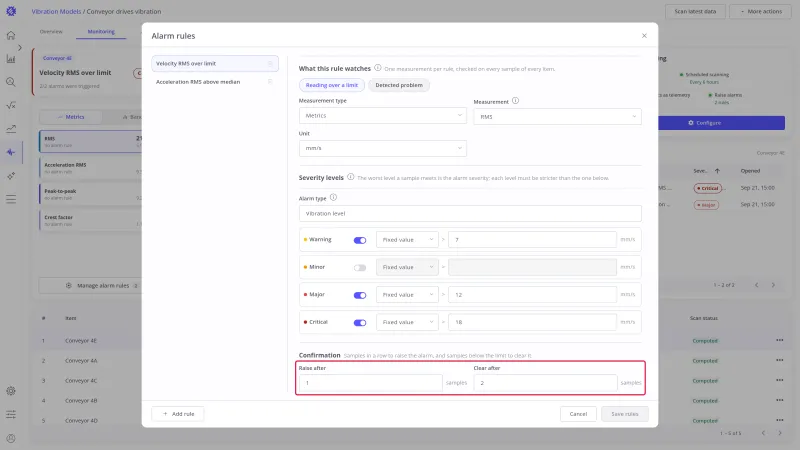Screen dimensions: 800x450
Task: Click the Clear after samples field
Action: coord(545,383)
